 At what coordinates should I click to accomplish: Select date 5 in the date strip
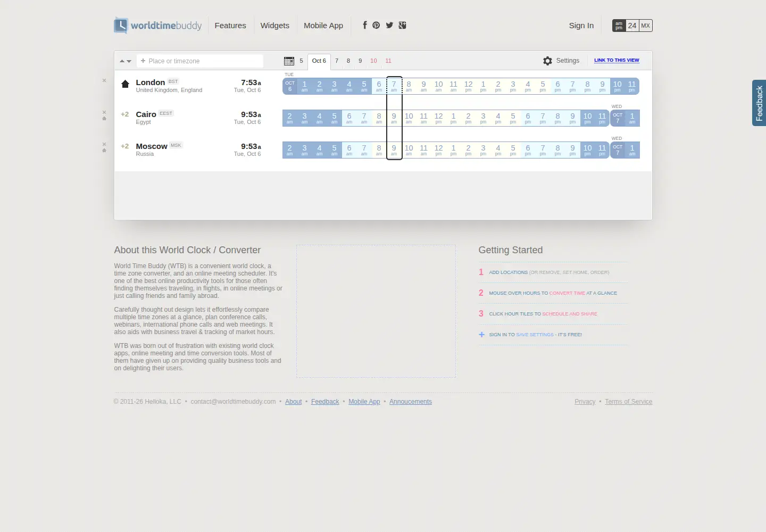click(x=301, y=61)
